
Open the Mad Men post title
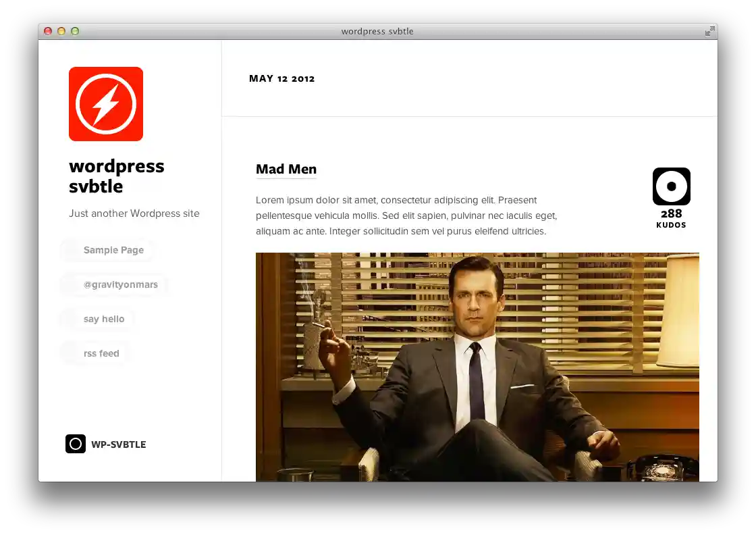(286, 170)
